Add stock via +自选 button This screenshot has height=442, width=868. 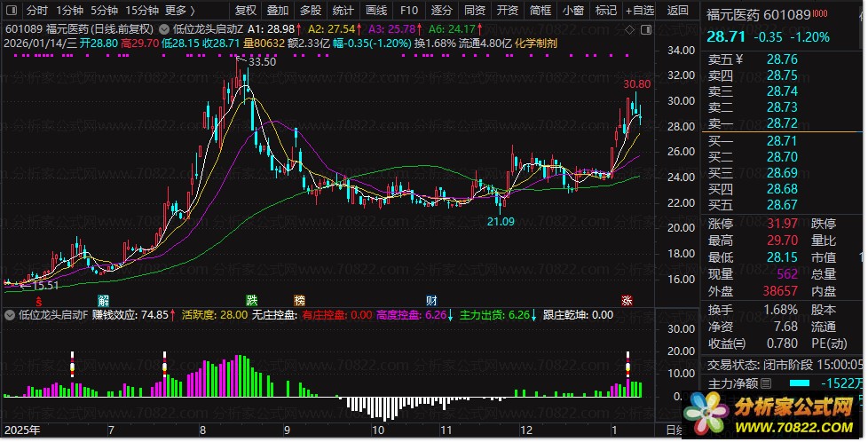click(x=640, y=10)
